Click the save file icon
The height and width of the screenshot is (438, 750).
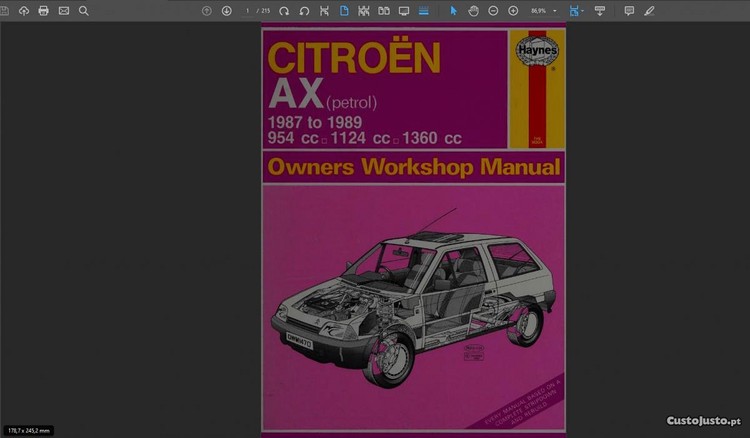[x=7, y=10]
